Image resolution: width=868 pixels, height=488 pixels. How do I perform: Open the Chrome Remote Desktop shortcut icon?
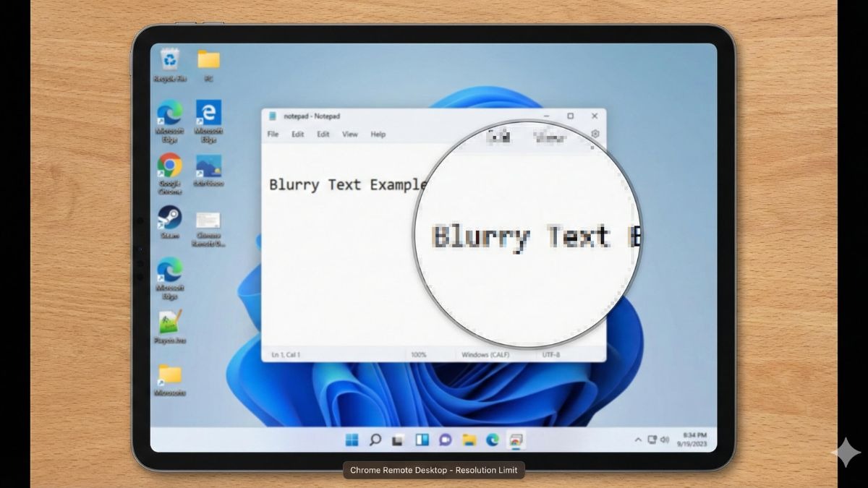click(x=208, y=220)
